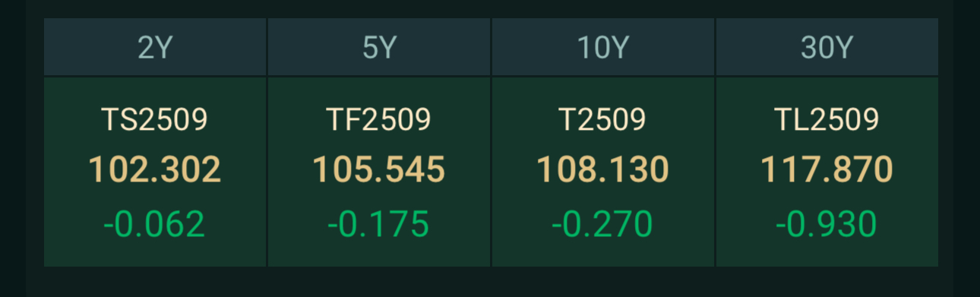
Task: Click the -0.930 change value
Action: point(827,224)
